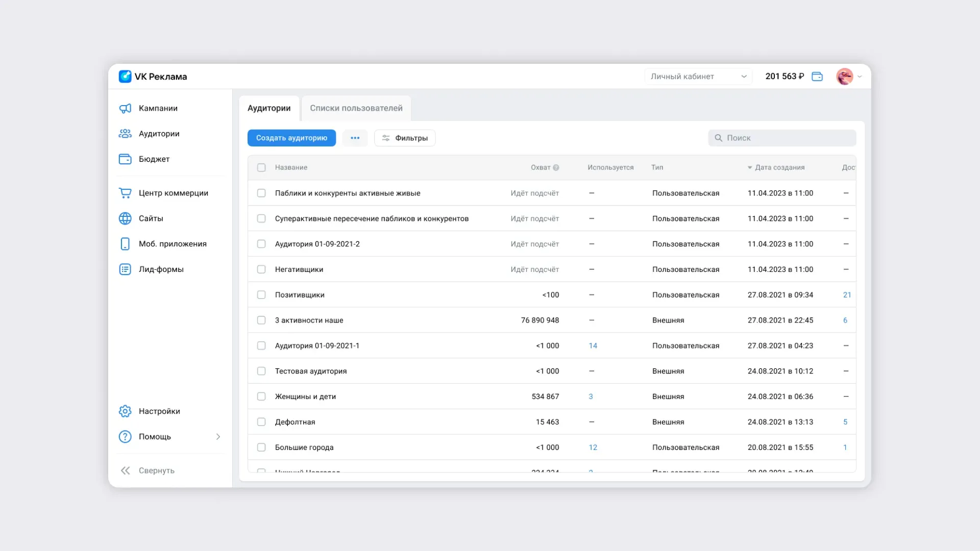Click wallet icon next to balance

(x=817, y=77)
